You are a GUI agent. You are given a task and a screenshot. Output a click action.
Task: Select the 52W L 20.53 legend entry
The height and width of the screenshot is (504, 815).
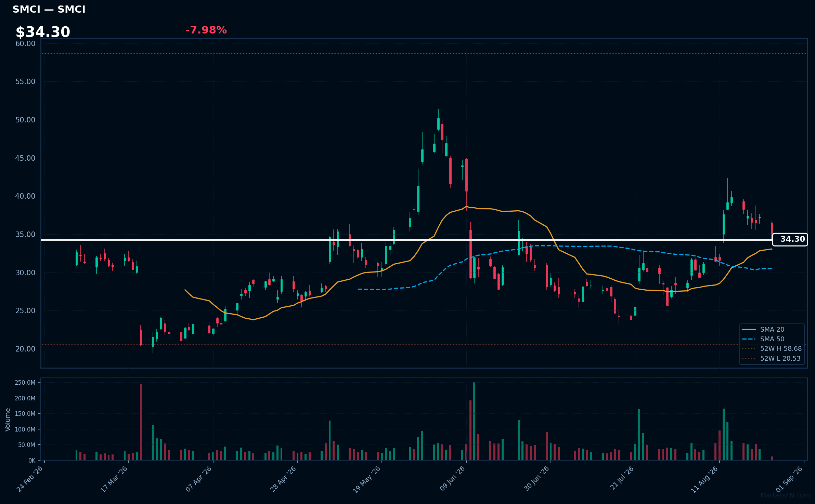pos(772,358)
